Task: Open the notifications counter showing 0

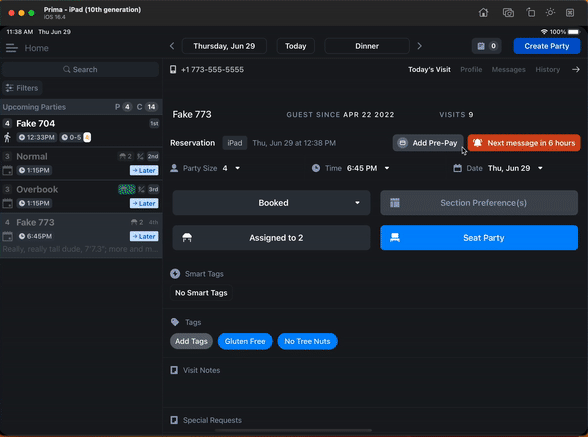Action: (x=487, y=46)
